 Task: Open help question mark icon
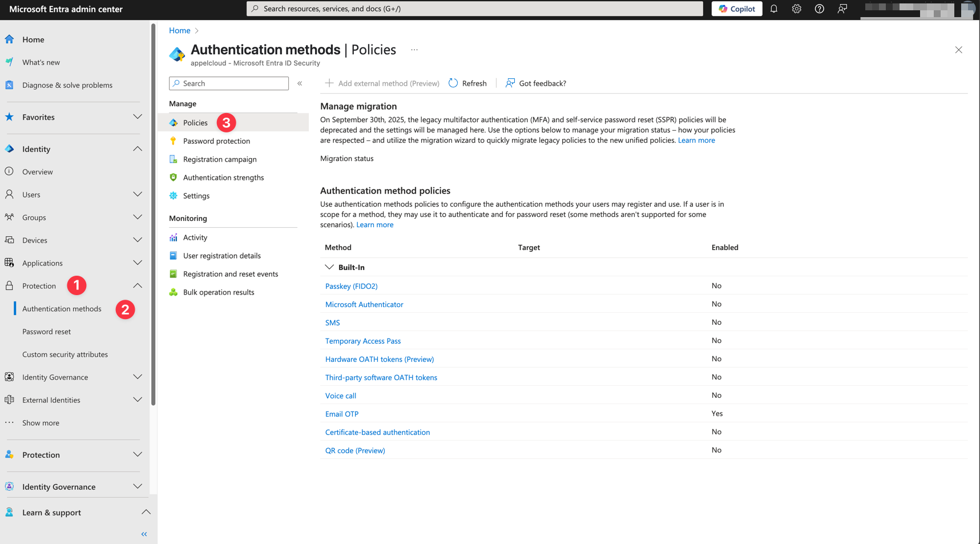[820, 9]
